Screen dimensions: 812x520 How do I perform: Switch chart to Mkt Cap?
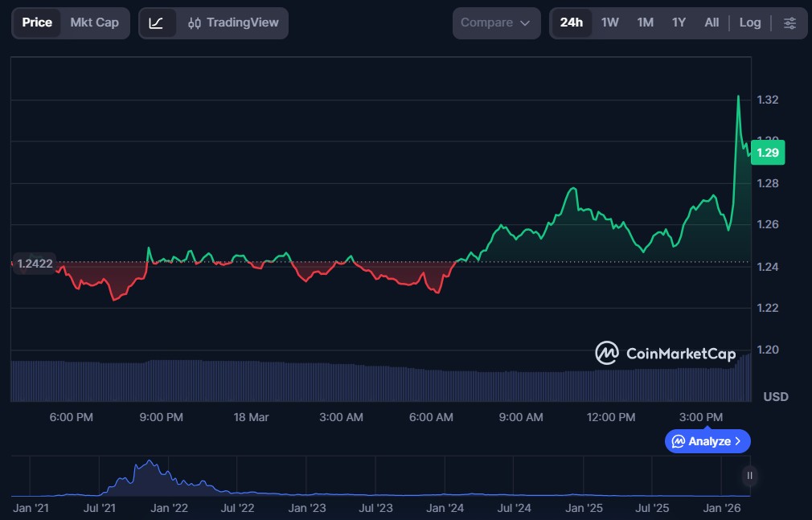pos(94,23)
